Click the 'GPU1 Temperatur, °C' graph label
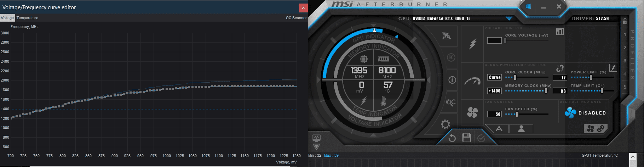The width and height of the screenshot is (644, 167). pos(599,155)
